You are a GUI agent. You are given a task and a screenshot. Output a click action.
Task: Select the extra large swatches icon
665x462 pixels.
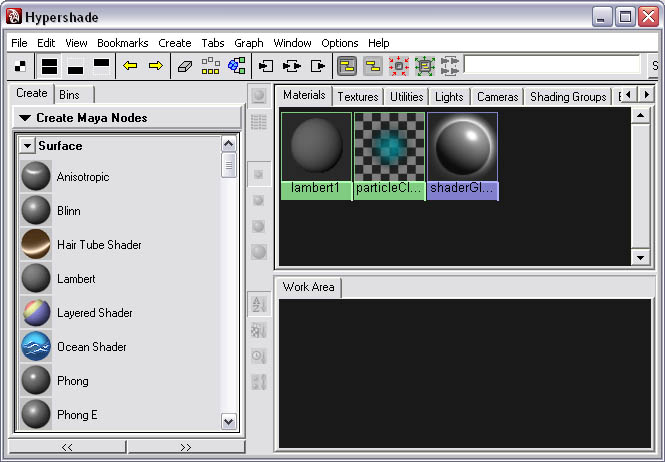(259, 252)
